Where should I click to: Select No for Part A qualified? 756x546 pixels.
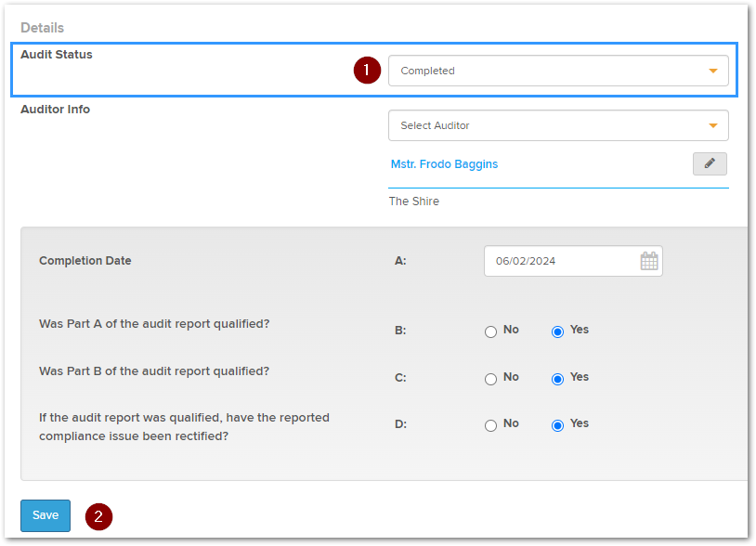pyautogui.click(x=491, y=331)
